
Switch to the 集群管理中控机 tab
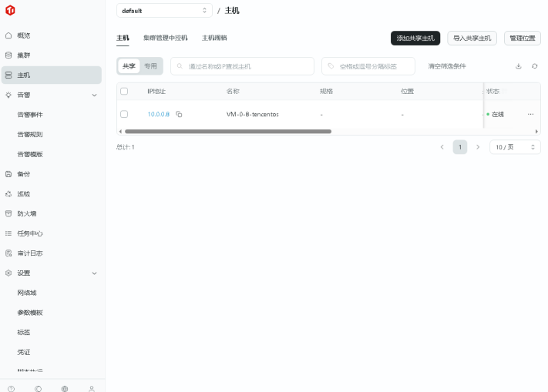[165, 38]
